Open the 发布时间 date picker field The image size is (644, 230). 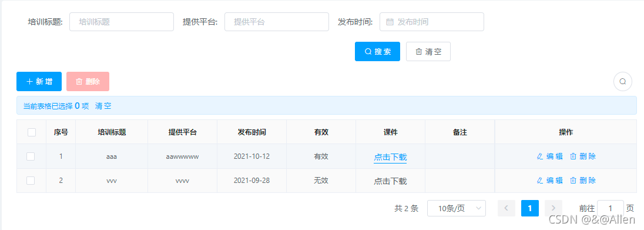coord(432,22)
